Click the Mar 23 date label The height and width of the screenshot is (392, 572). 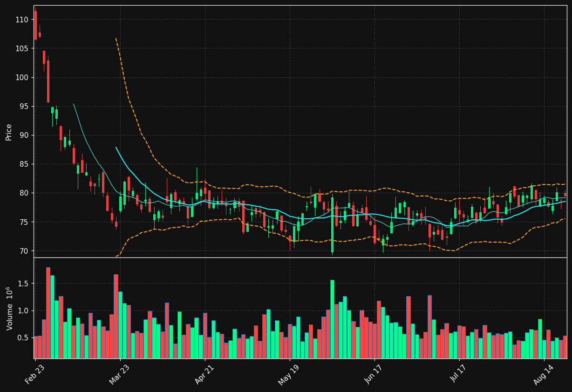[x=120, y=374]
